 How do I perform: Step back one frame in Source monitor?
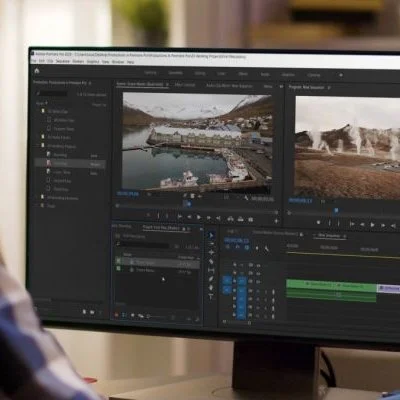(x=189, y=218)
